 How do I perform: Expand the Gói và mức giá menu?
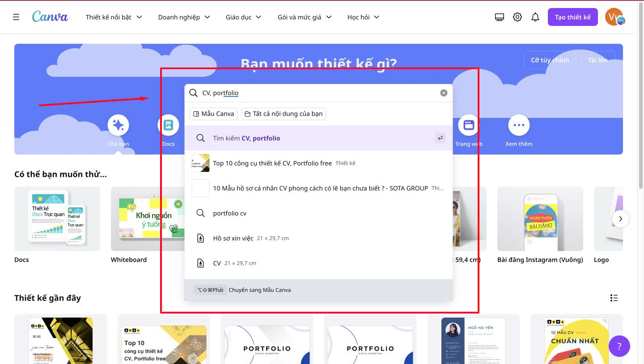tap(305, 17)
